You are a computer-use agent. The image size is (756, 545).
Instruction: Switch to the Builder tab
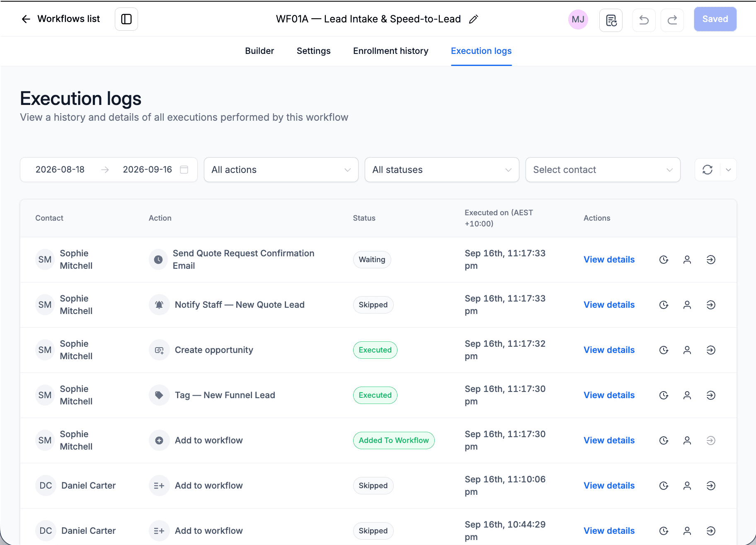pos(259,51)
